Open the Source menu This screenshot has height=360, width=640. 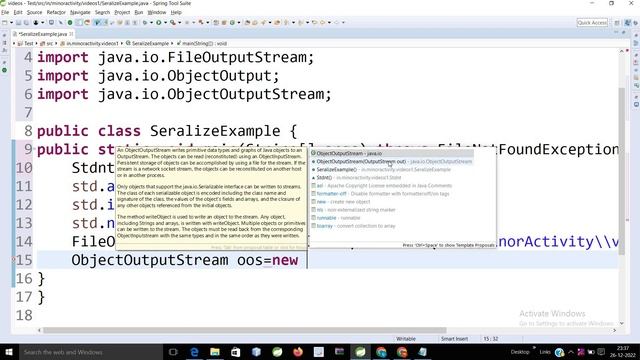click(x=34, y=13)
